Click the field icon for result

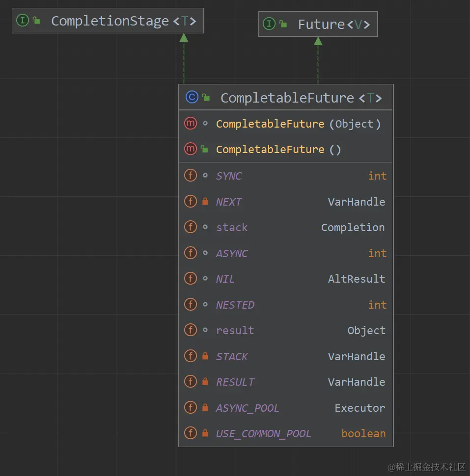click(191, 330)
